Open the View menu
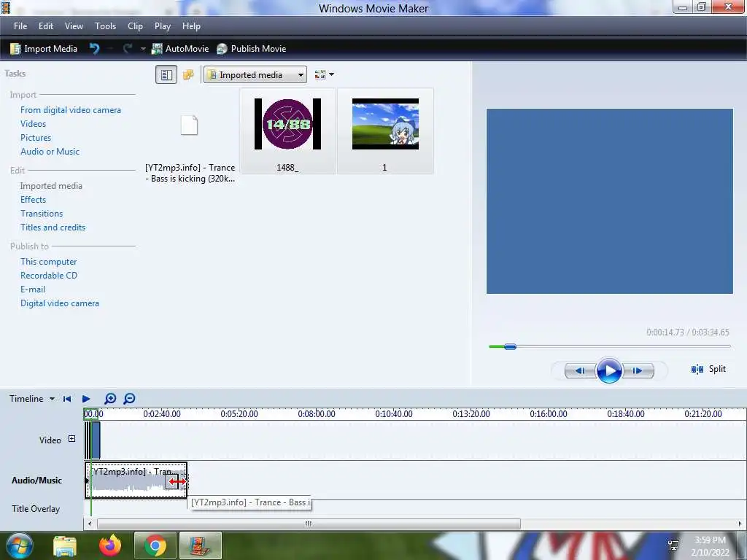 coord(74,26)
